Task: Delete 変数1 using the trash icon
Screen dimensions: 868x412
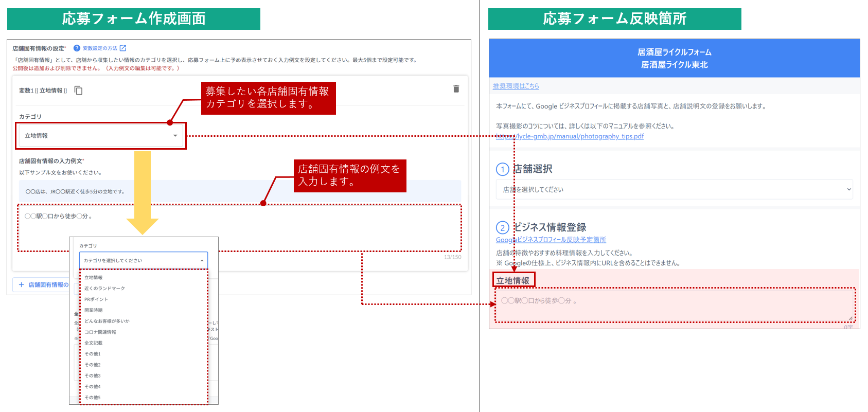Action: tap(456, 89)
